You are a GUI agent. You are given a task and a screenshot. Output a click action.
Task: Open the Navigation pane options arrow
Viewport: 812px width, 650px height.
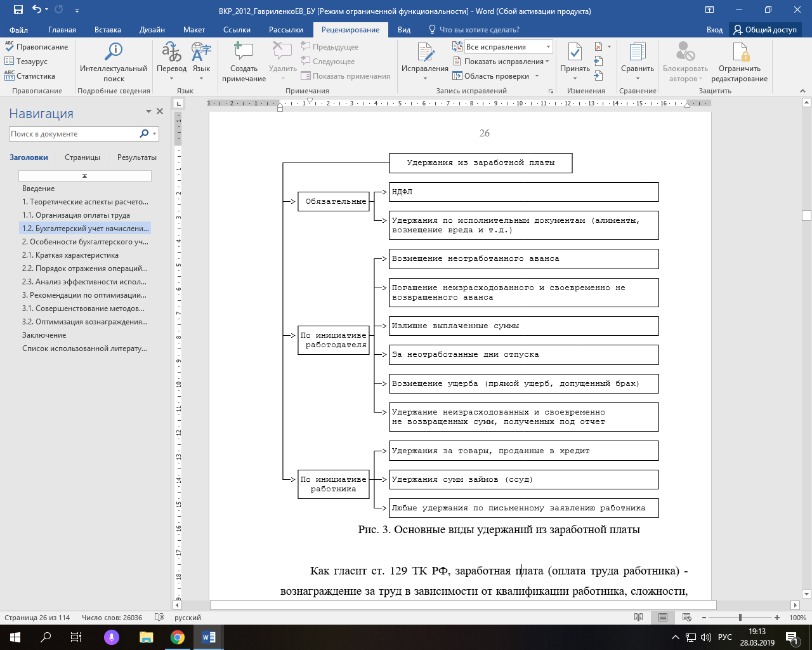pos(148,111)
